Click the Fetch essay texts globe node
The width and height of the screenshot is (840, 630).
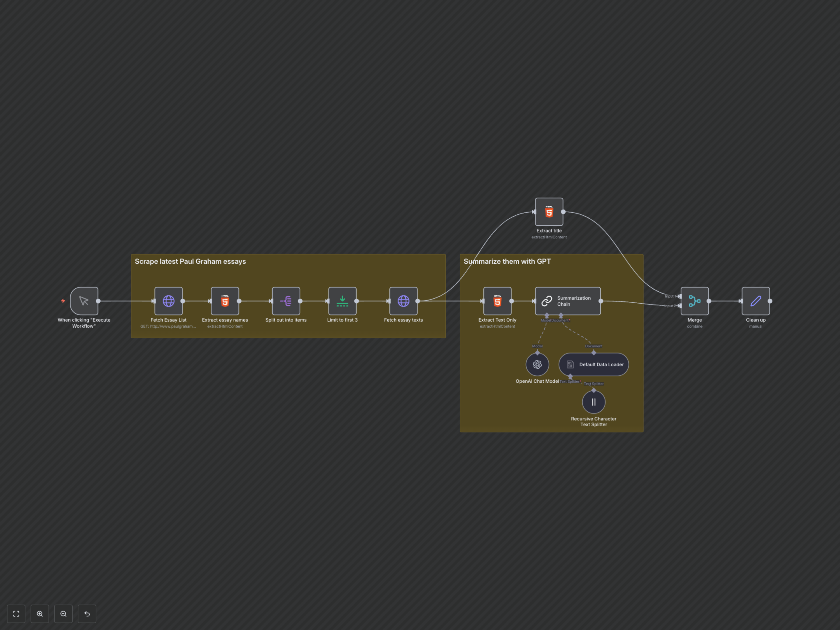click(403, 301)
